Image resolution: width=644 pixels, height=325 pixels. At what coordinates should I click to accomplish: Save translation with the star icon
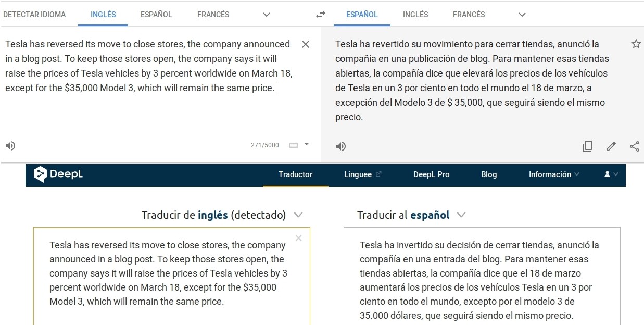point(636,44)
